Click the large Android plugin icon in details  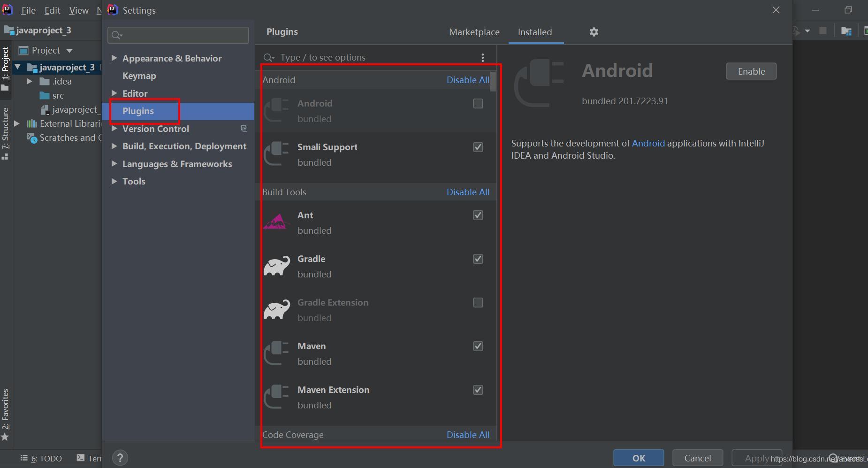539,83
